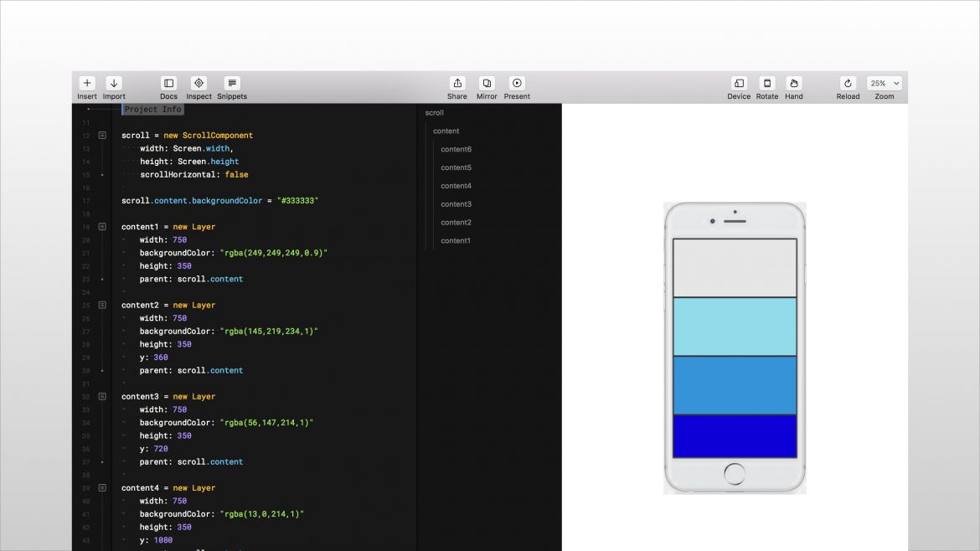Collapse the content4 code fold
The width and height of the screenshot is (980, 551).
pos(102,488)
